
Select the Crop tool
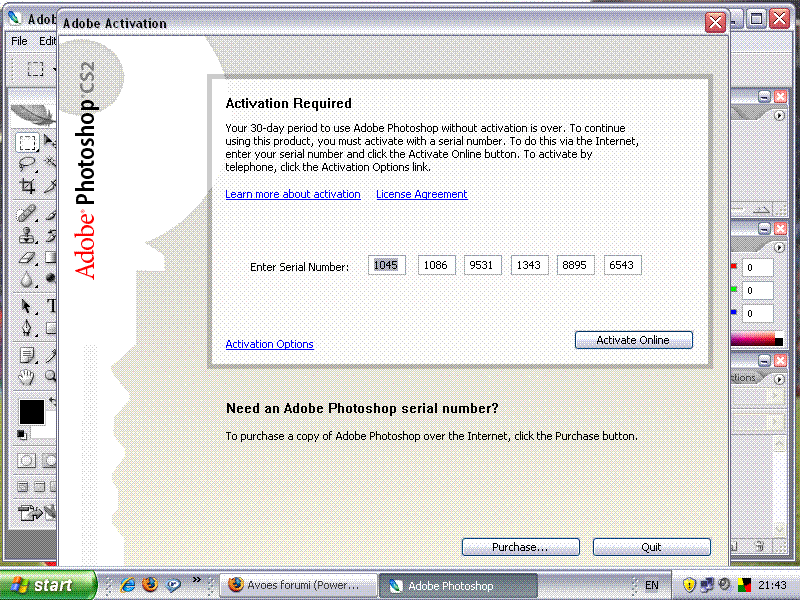(x=27, y=186)
